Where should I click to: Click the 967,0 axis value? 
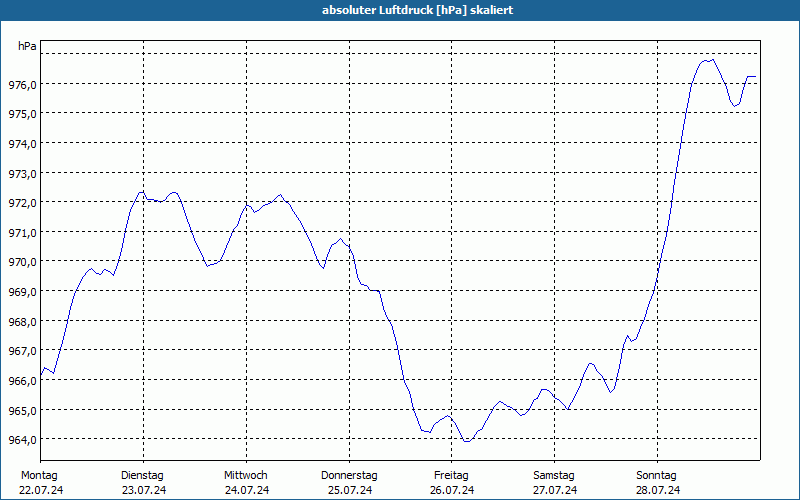pos(22,352)
